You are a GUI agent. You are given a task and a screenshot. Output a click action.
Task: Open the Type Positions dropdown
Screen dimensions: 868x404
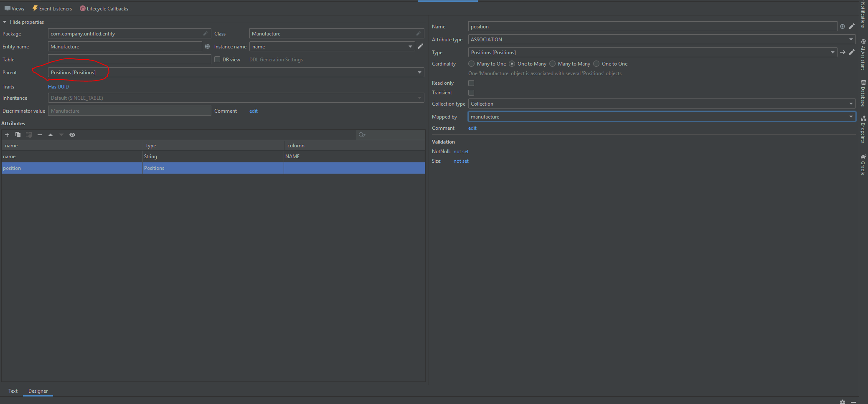(832, 52)
